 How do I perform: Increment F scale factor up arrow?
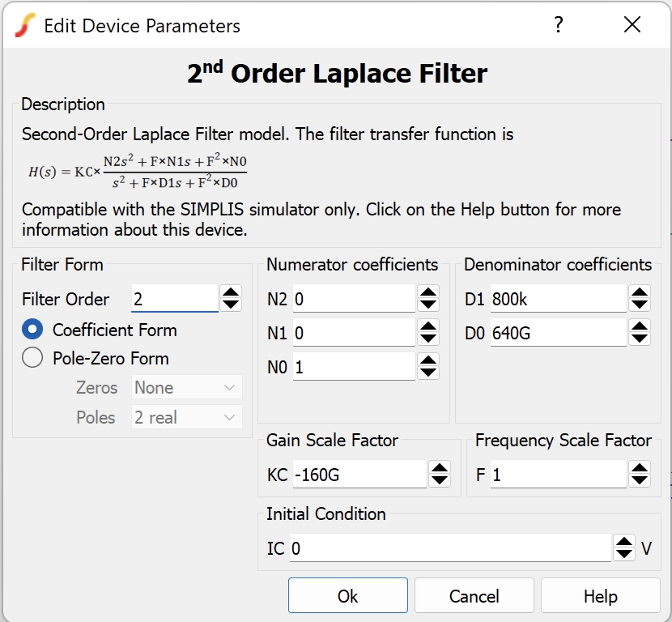(640, 468)
